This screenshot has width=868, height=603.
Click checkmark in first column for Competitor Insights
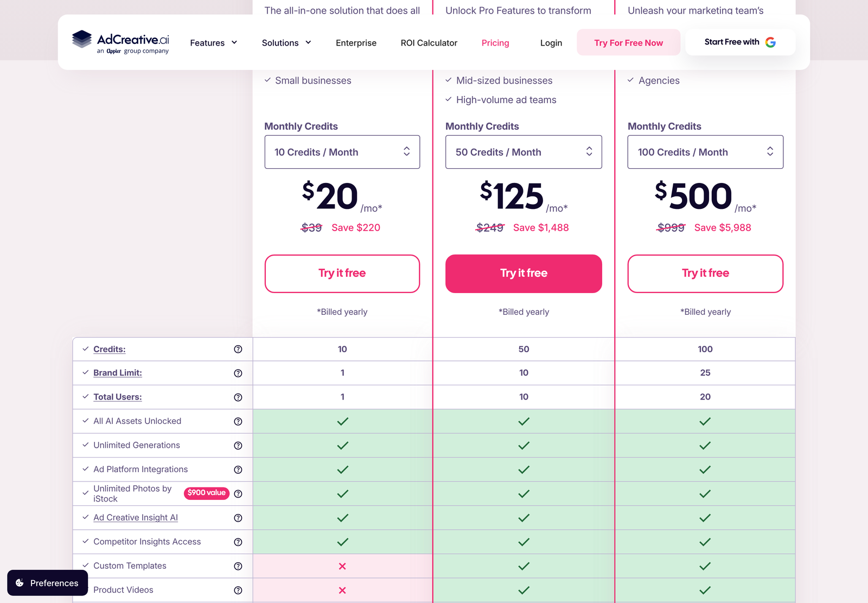point(342,542)
